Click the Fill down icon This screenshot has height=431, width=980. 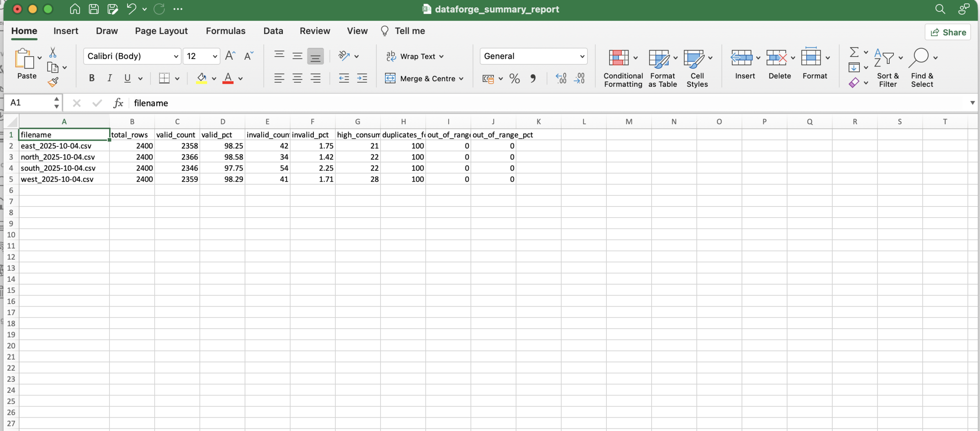point(854,67)
